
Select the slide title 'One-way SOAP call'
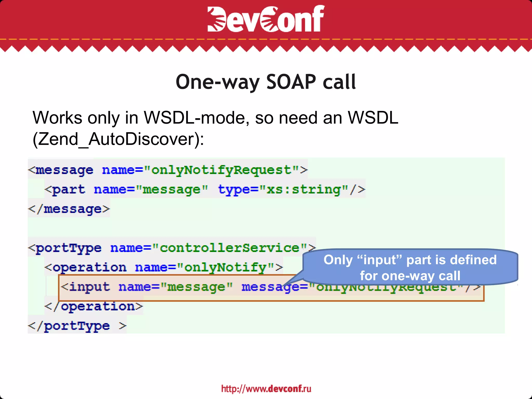coord(266,82)
